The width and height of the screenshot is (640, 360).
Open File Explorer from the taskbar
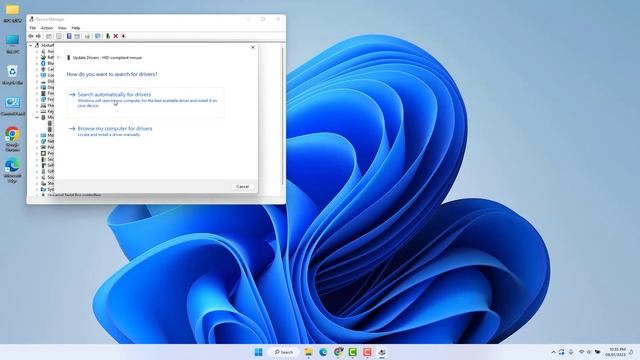point(309,352)
